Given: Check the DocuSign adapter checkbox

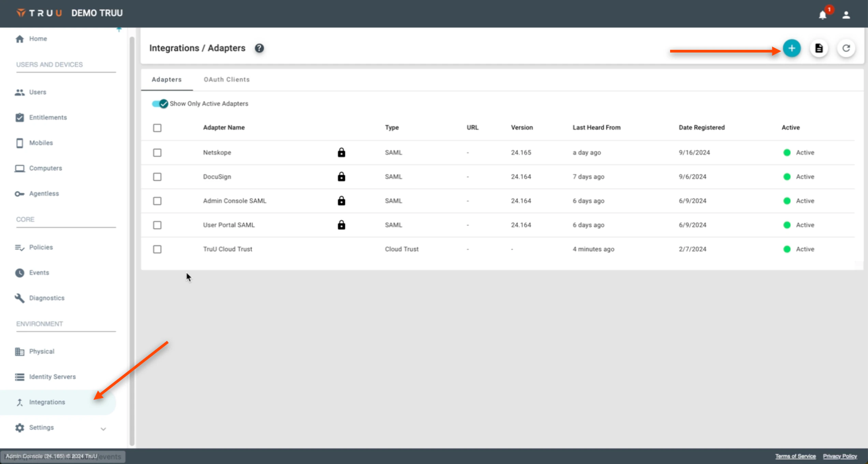Looking at the screenshot, I should click(x=157, y=177).
